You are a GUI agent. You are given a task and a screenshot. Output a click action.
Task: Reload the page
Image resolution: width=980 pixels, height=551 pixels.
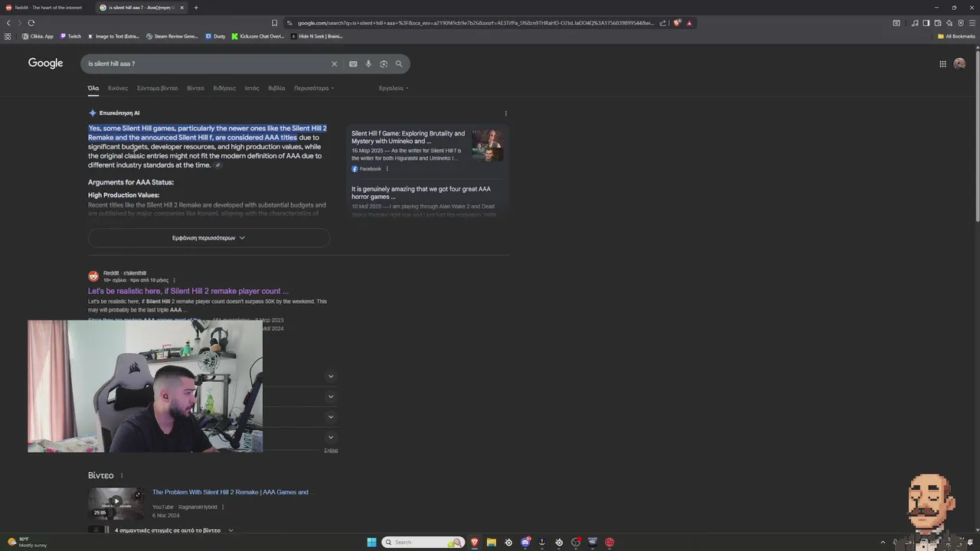pos(31,23)
